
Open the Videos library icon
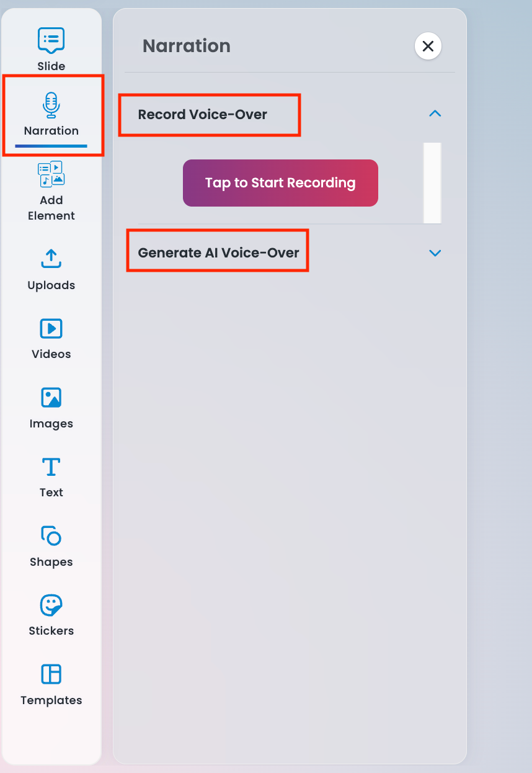pos(51,328)
